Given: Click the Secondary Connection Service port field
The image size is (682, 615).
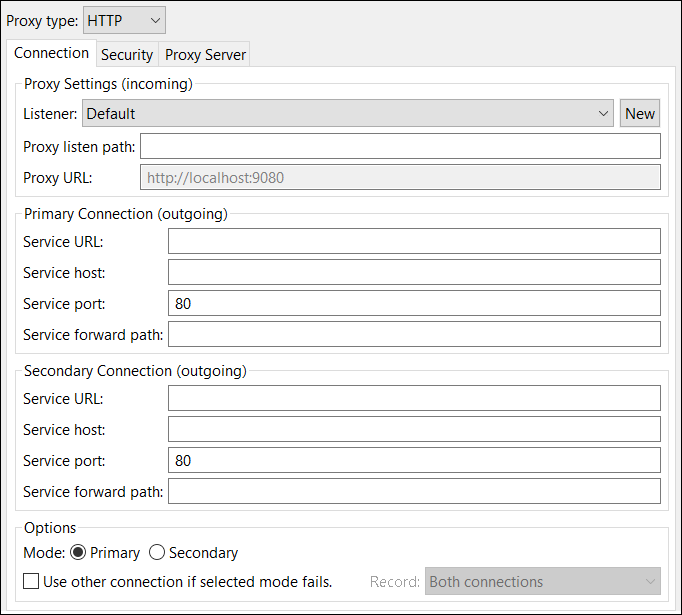Looking at the screenshot, I should pos(414,460).
